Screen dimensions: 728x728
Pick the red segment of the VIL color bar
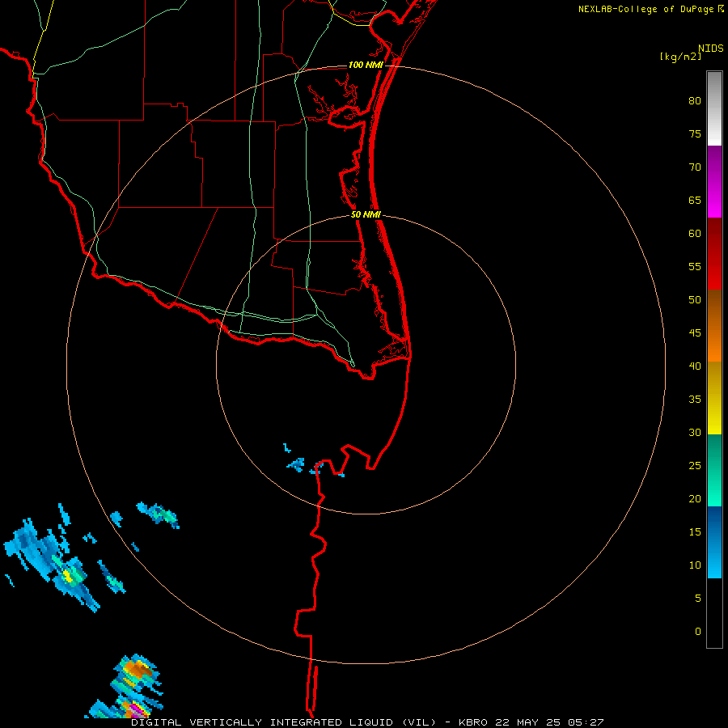714,253
